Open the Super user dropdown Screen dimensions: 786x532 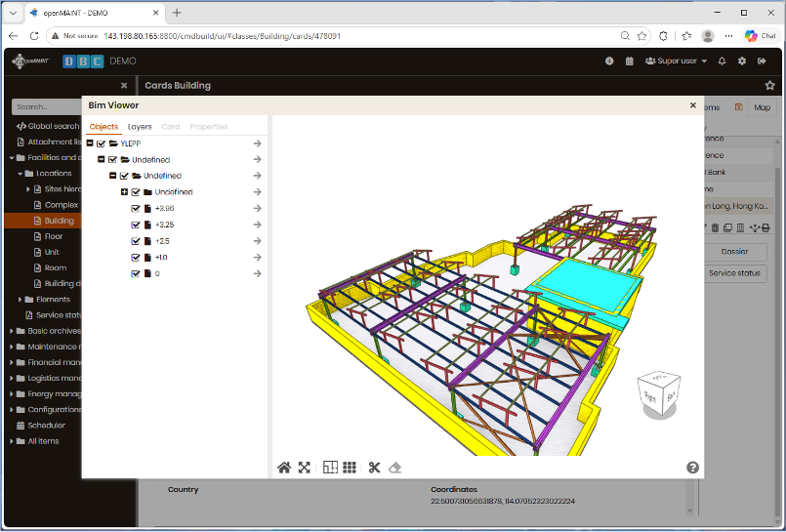pyautogui.click(x=677, y=61)
